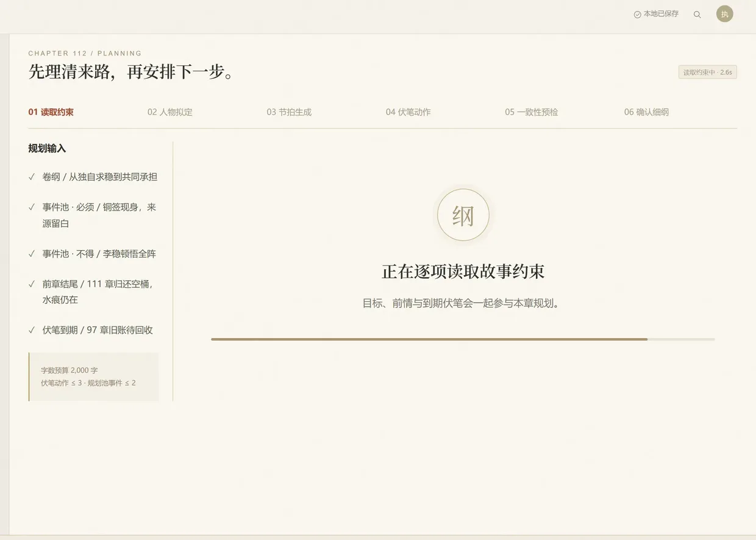Click 伏笔动作 ≤ 3 · 规划池事件 ≤ 2 line
This screenshot has height=540, width=756.
click(88, 383)
